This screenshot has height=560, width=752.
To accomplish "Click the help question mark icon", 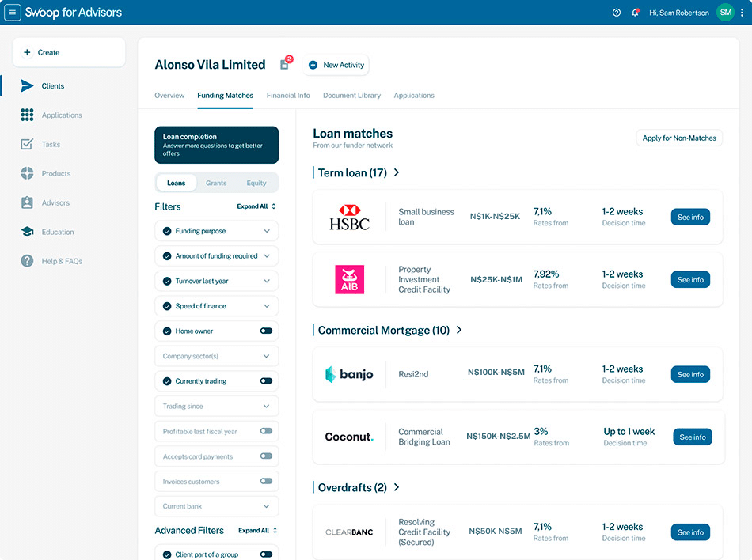I will (x=617, y=13).
